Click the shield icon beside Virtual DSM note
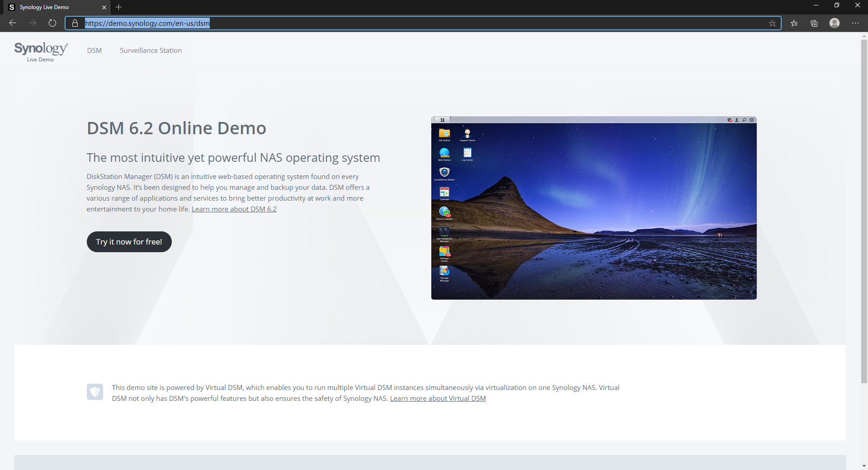Viewport: 868px width, 470px height. pyautogui.click(x=95, y=392)
